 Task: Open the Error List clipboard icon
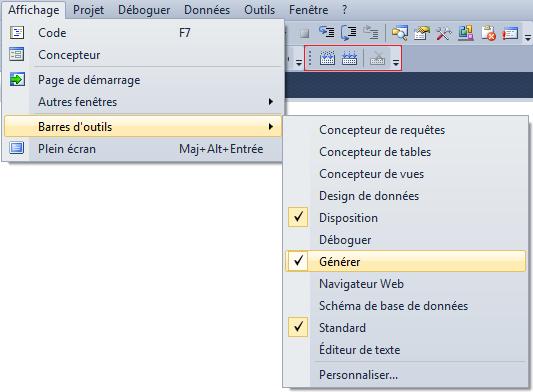[488, 33]
